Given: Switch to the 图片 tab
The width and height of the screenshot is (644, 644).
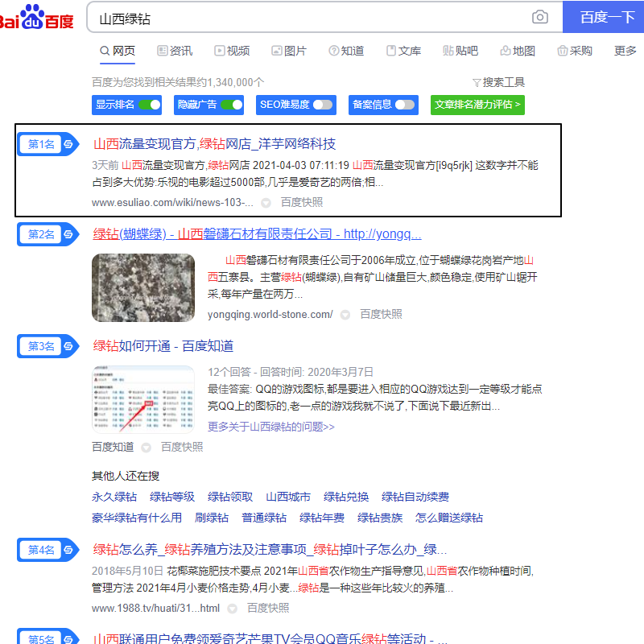Looking at the screenshot, I should point(289,51).
